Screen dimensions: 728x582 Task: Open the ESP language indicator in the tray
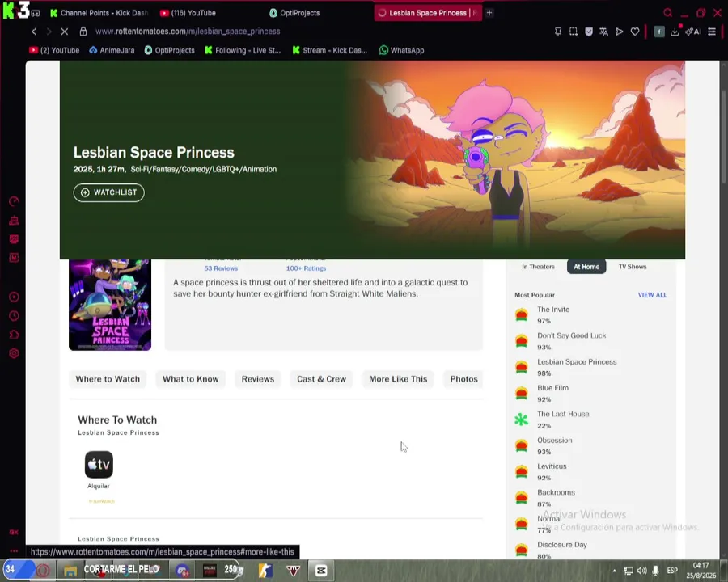(x=672, y=571)
